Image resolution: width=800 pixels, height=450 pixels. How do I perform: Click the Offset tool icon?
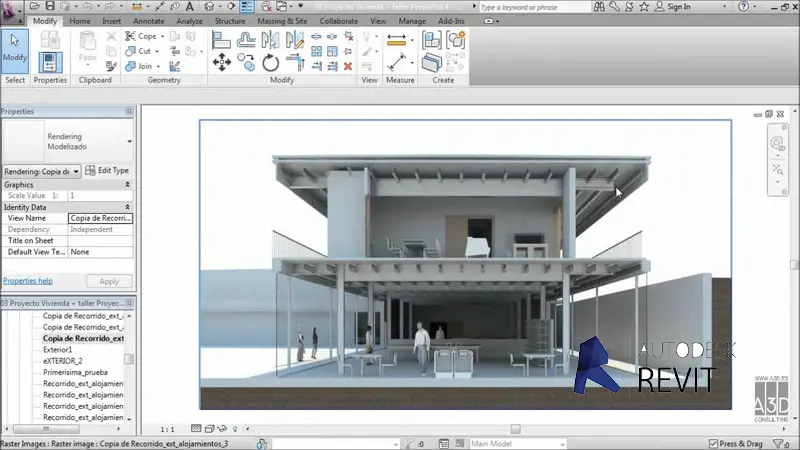(x=245, y=40)
